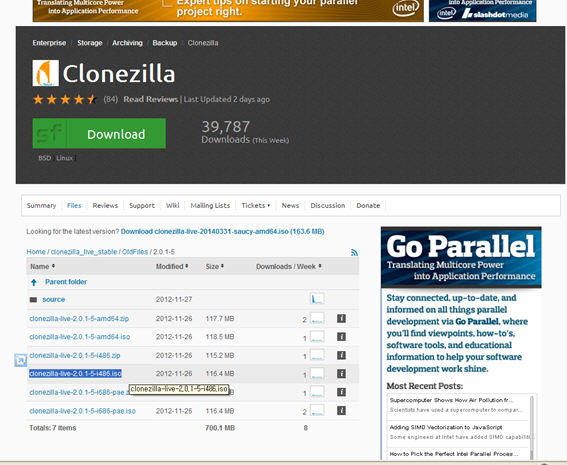Screen dimensions: 567x465
Task: Sort file list by Size column
Action: tap(215, 266)
